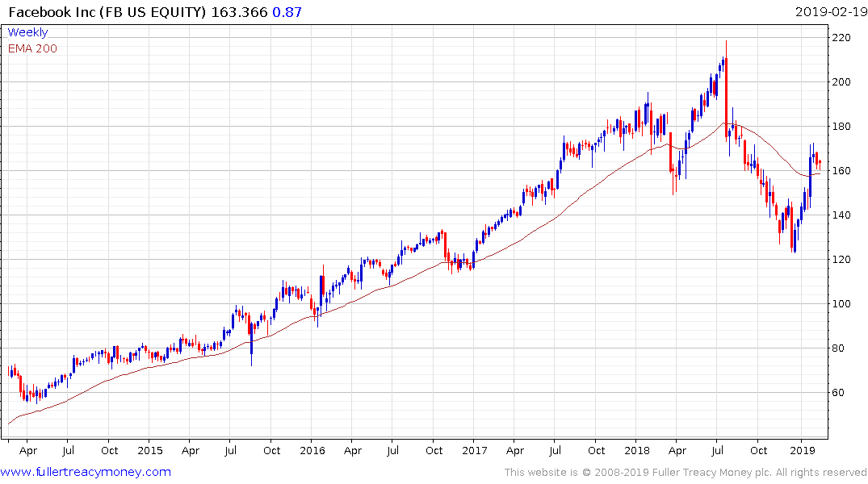The width and height of the screenshot is (868, 484).
Task: Click the 2015 year label on time axis
Action: click(x=150, y=450)
